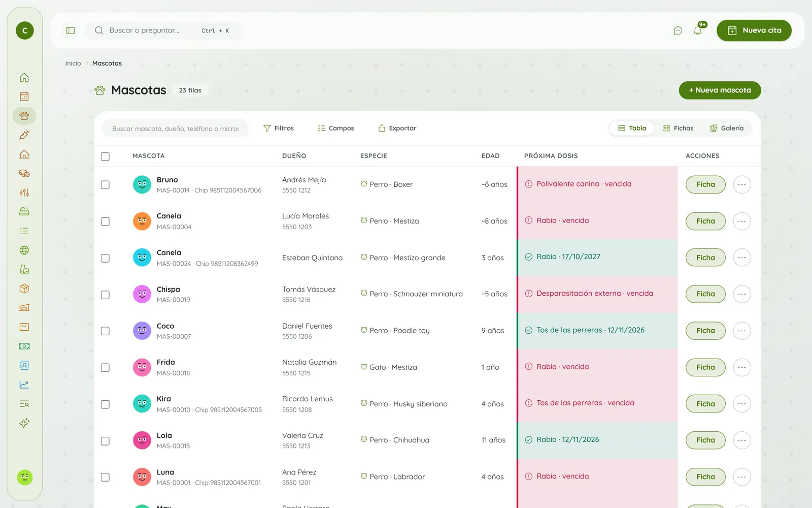The width and height of the screenshot is (812, 508).
Task: Open the user avatar at sidebar bottom
Action: point(25,477)
